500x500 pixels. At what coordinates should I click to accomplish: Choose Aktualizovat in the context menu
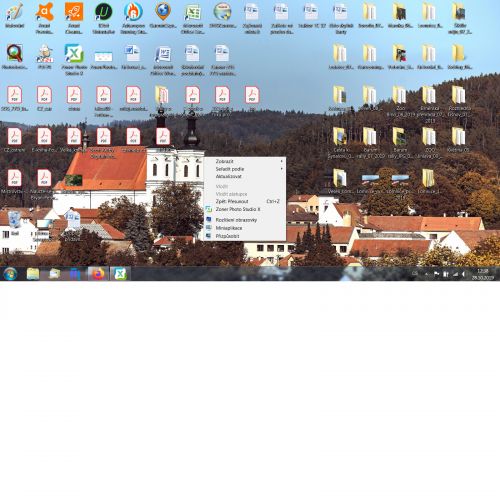click(245, 176)
